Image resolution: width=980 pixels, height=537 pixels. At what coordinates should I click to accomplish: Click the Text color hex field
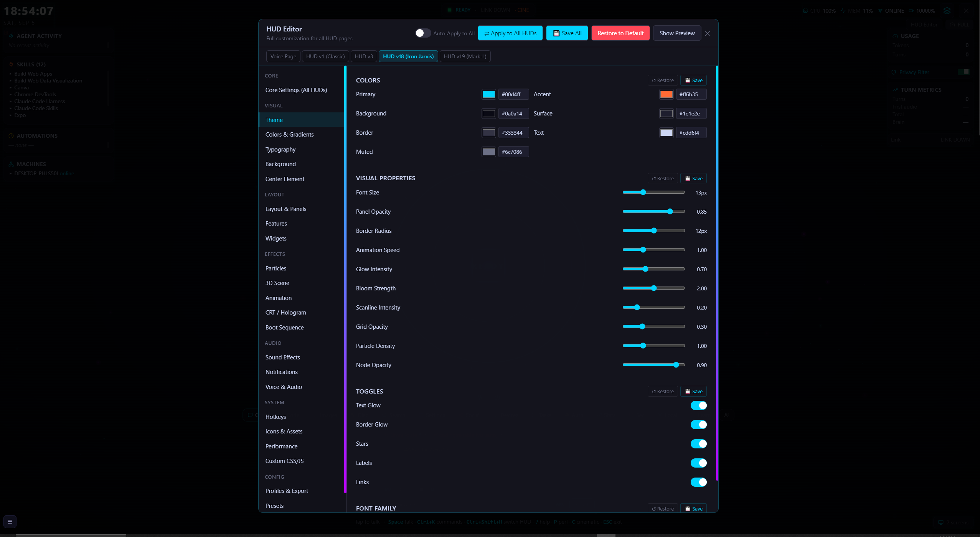pos(691,133)
